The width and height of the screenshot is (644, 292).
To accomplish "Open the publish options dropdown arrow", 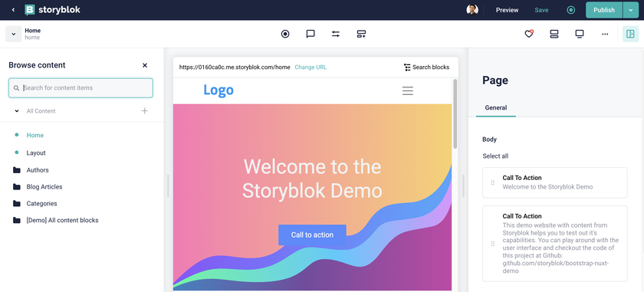I will click(631, 10).
